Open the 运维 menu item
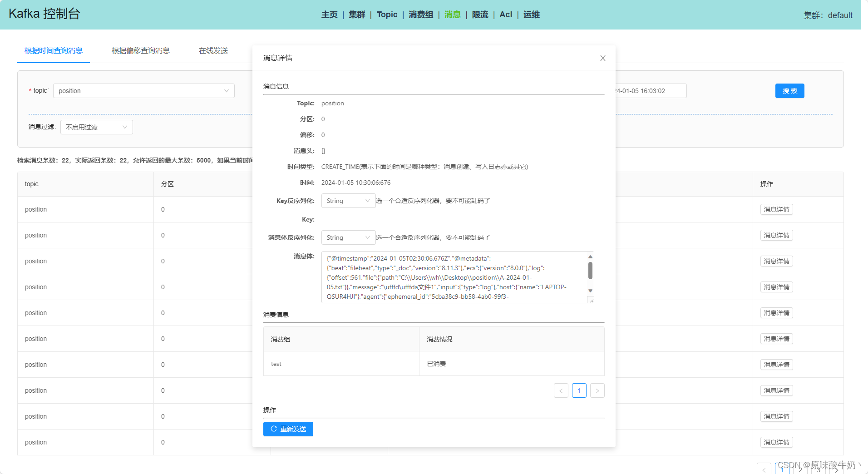 (531, 15)
